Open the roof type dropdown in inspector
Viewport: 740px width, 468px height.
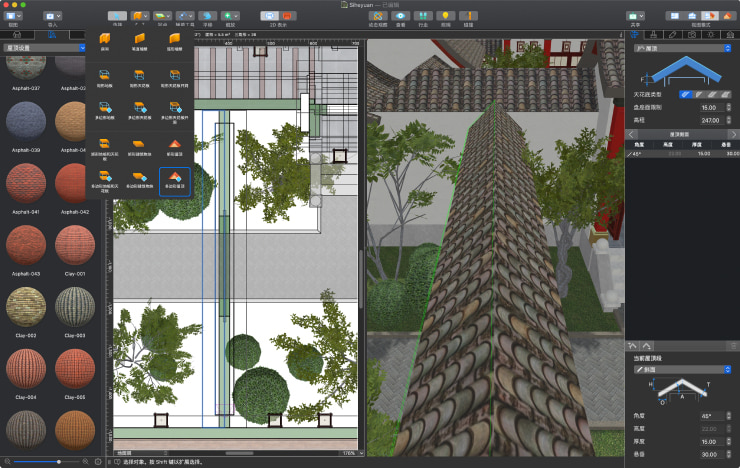tap(682, 48)
